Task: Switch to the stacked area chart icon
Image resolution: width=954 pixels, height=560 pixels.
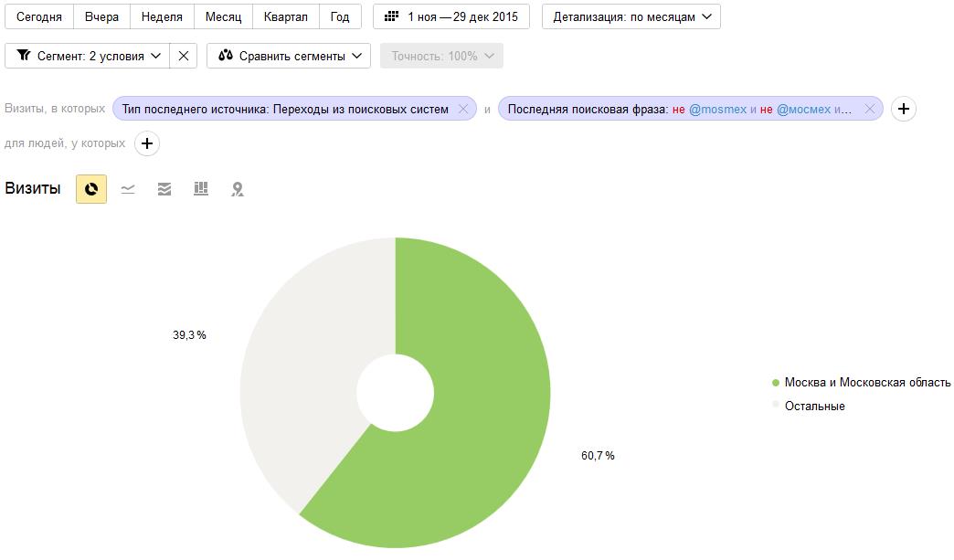Action: (x=164, y=189)
